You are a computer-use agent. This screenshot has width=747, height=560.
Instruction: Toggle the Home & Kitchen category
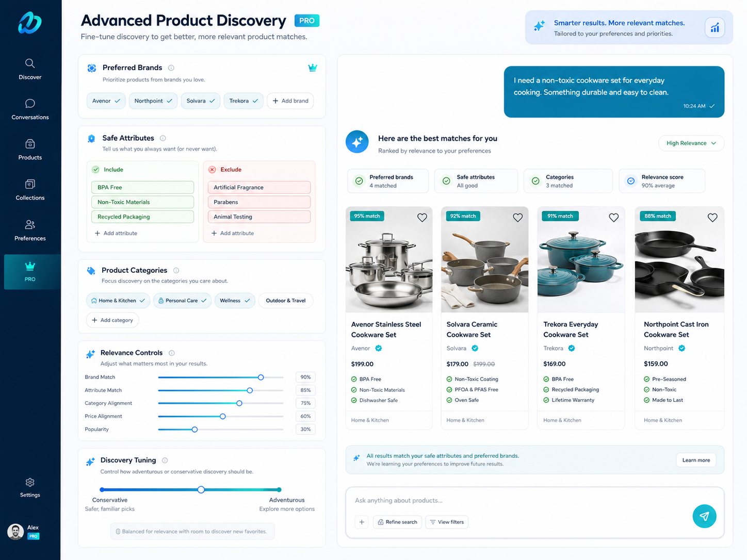tap(118, 301)
